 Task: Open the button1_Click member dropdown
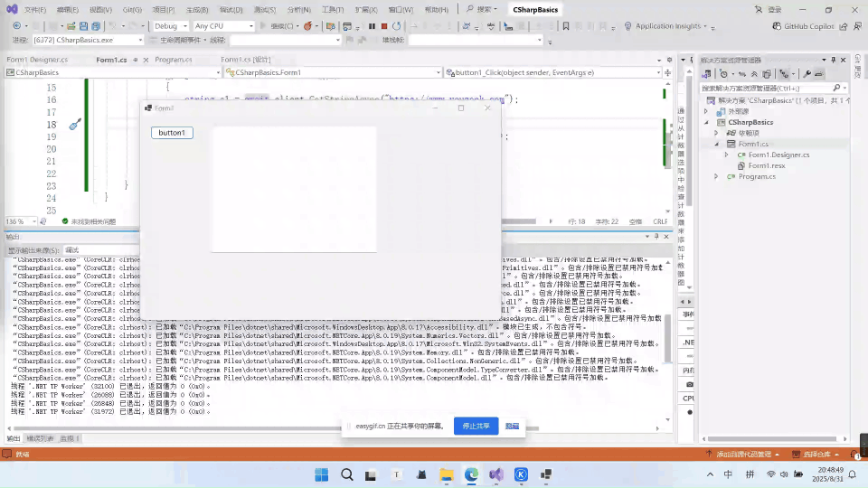pyautogui.click(x=553, y=72)
